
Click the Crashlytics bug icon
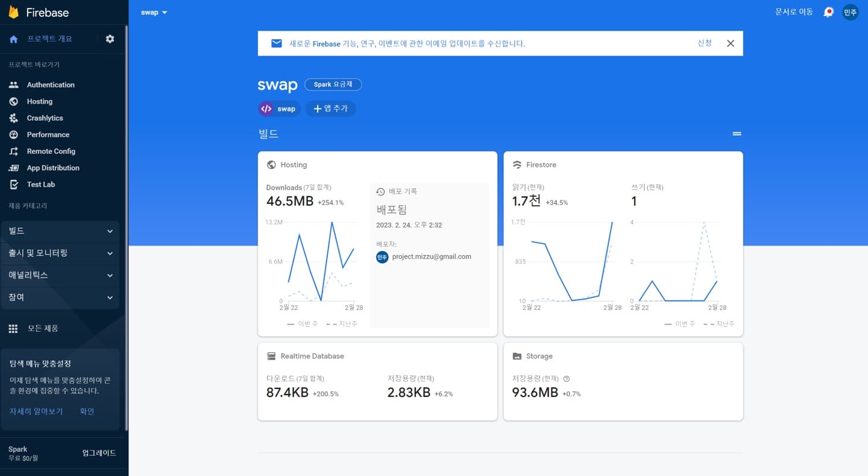coord(14,118)
